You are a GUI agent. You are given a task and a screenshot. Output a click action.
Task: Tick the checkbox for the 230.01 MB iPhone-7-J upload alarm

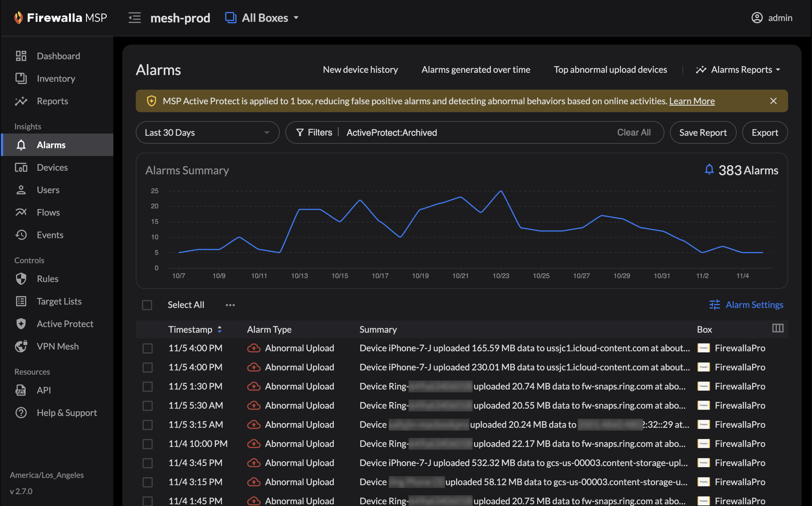point(147,367)
